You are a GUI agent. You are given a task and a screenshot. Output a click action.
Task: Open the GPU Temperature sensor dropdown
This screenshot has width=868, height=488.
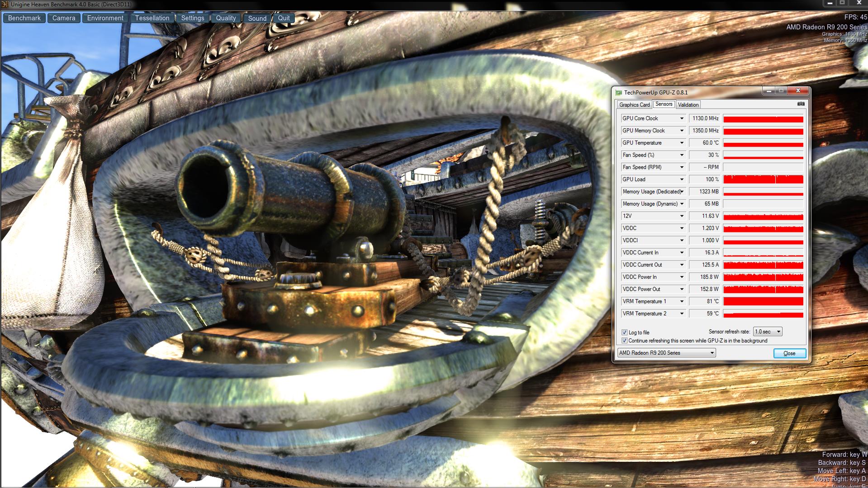[682, 143]
